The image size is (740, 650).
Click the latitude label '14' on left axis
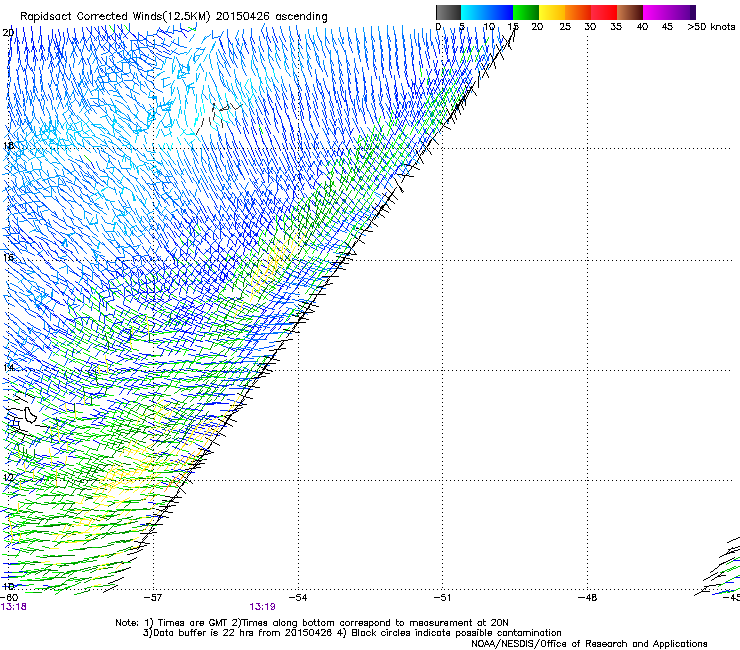(8, 367)
